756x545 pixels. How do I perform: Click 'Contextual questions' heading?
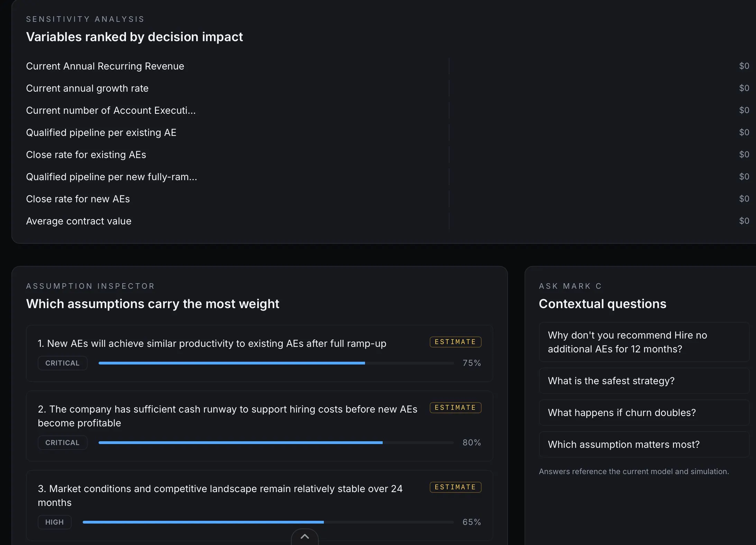[602, 304]
